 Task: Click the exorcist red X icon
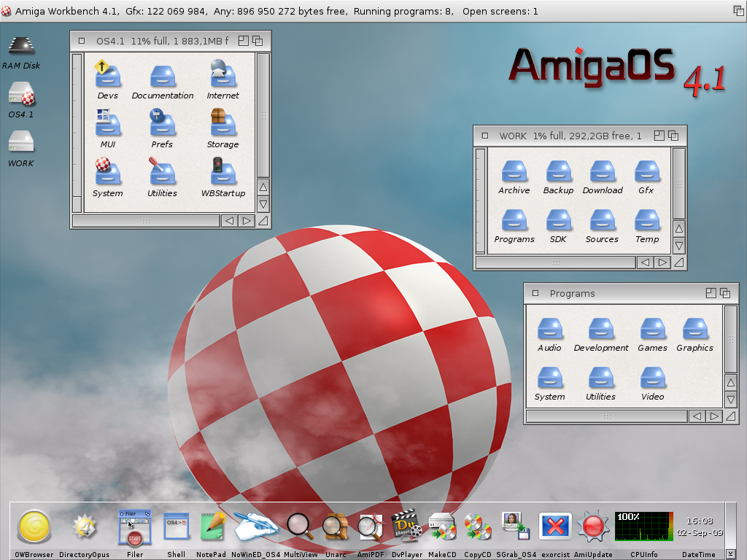(x=555, y=526)
